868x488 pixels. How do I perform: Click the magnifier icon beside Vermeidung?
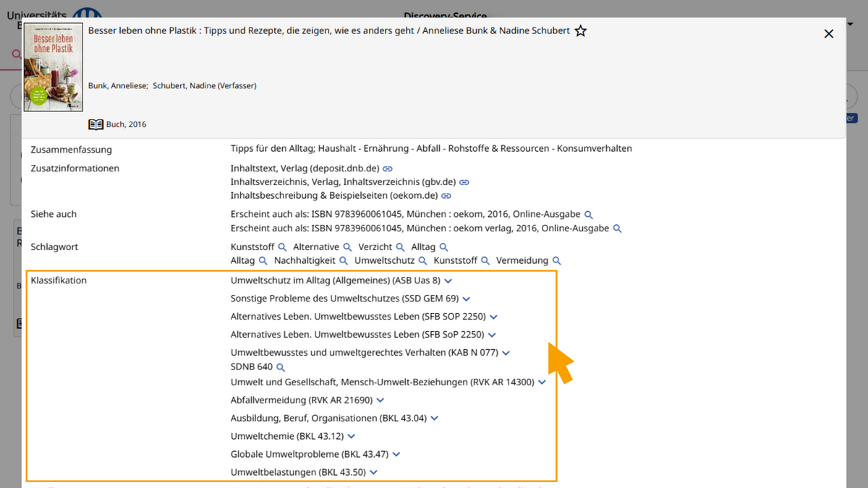point(556,260)
